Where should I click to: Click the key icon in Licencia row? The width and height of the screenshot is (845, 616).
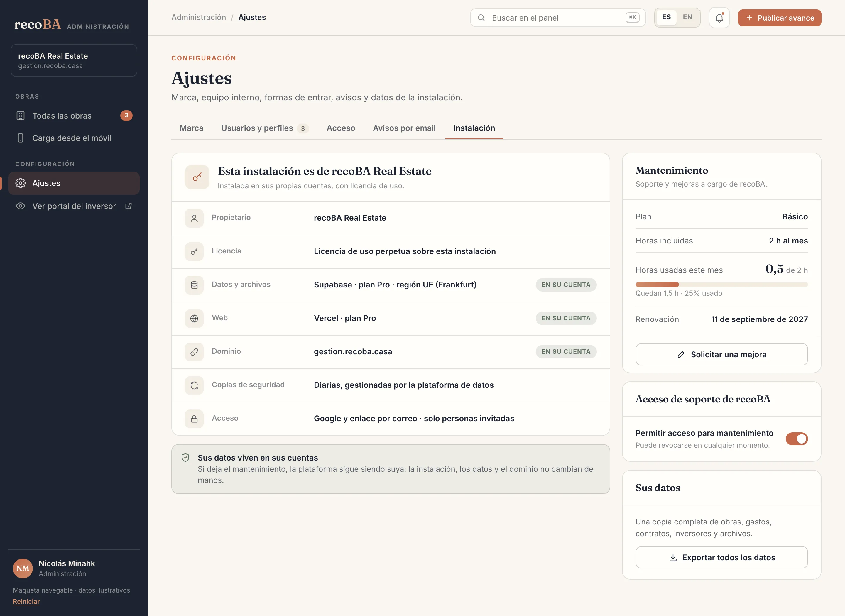click(x=194, y=251)
